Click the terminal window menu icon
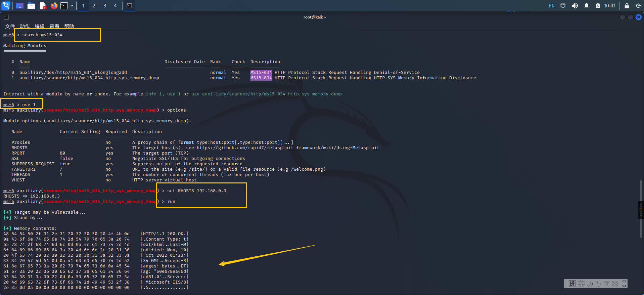 point(6,17)
